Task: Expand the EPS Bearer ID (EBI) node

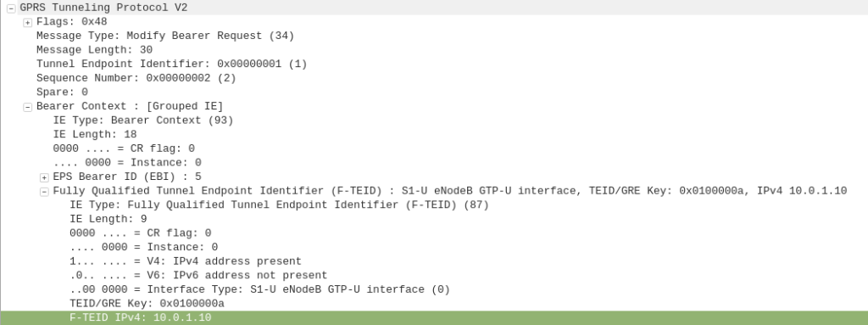Action: click(x=44, y=177)
